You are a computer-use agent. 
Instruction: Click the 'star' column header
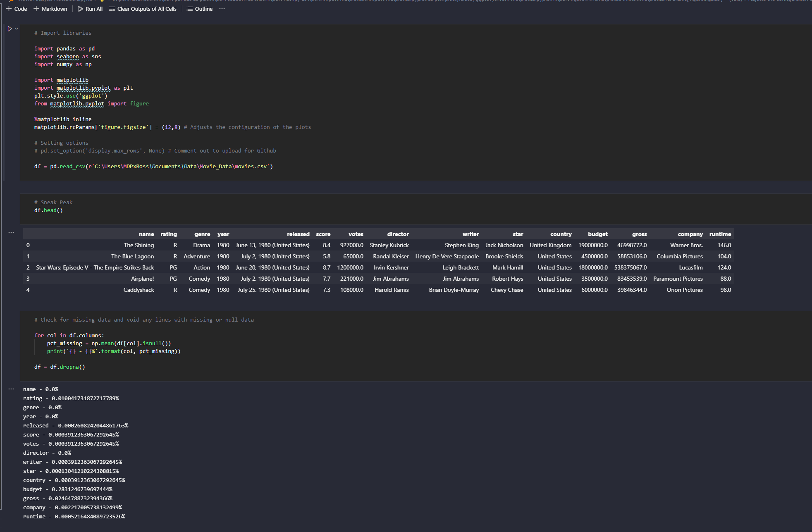coord(518,234)
